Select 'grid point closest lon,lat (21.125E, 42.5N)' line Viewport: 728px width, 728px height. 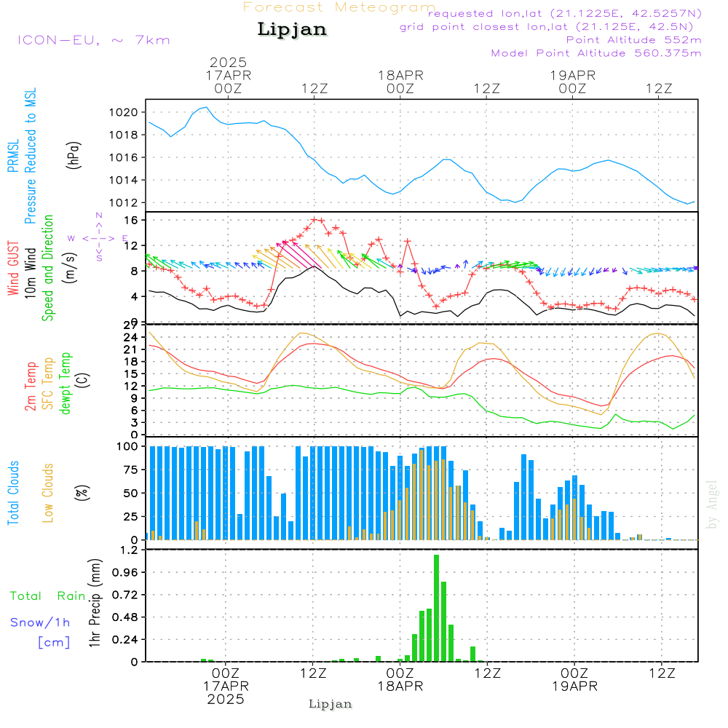coord(547,27)
